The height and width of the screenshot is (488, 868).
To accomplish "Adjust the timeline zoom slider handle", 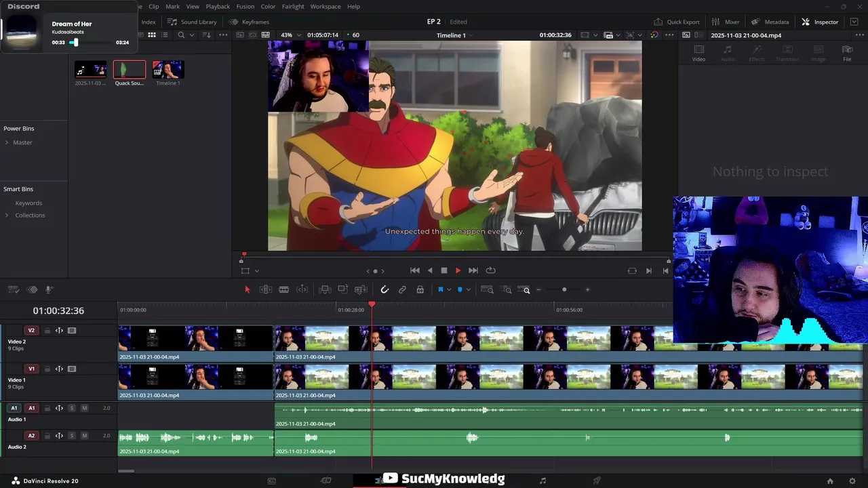I will click(x=564, y=290).
